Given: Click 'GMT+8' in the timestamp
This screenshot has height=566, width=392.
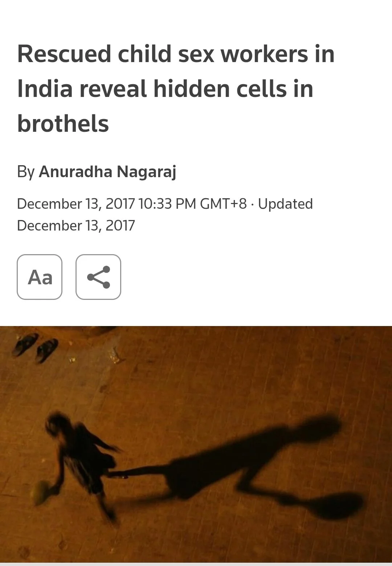Looking at the screenshot, I should point(223,204).
